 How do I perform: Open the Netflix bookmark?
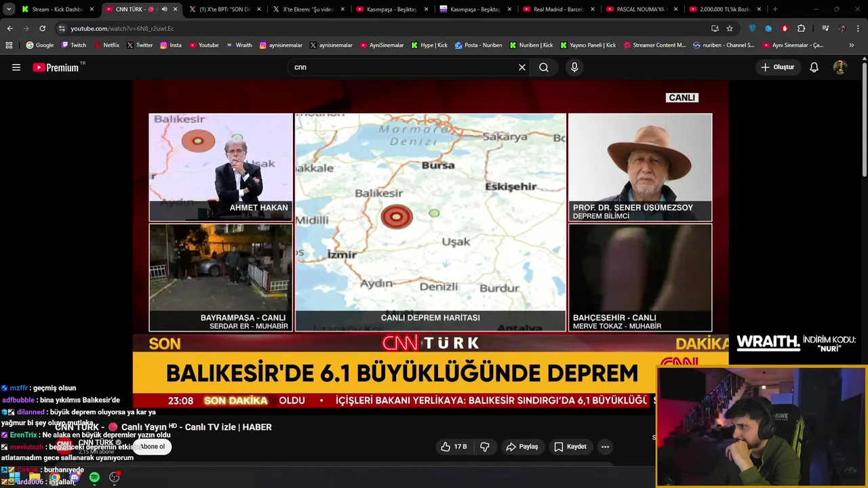coord(106,45)
